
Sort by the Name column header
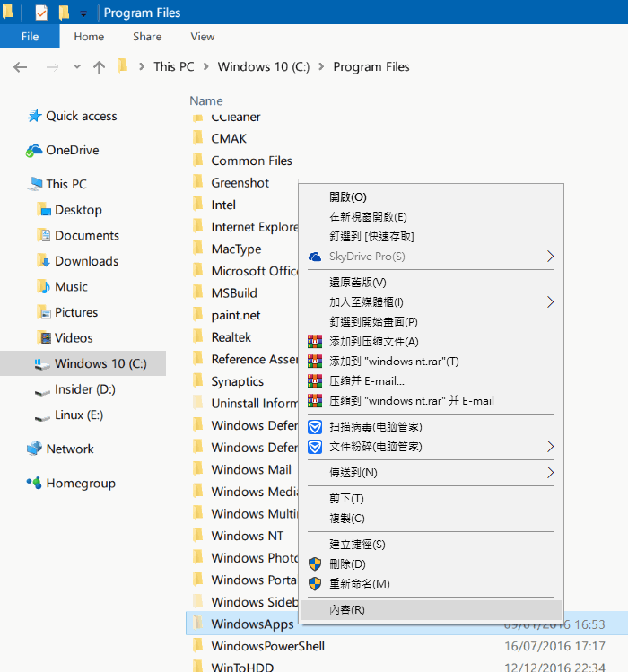206,100
